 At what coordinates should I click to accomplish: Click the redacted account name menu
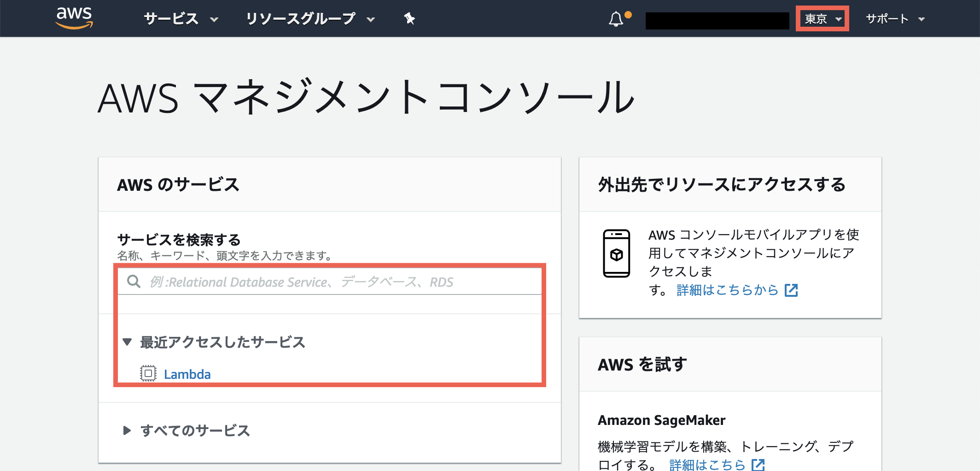(x=717, y=21)
